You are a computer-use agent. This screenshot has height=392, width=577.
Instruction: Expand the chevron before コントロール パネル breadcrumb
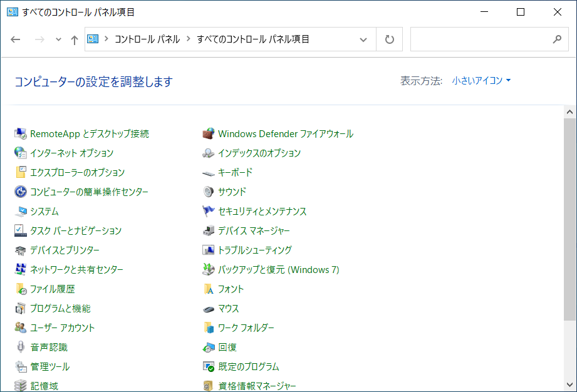(x=107, y=39)
